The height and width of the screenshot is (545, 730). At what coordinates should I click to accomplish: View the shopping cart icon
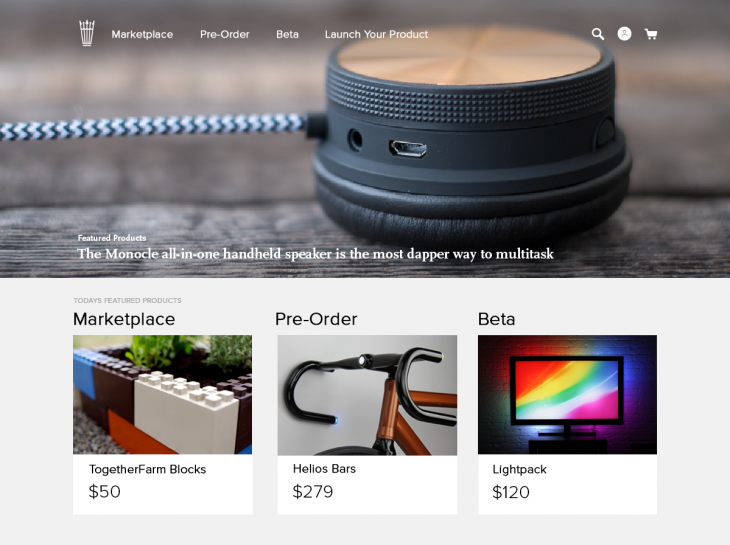tap(651, 34)
